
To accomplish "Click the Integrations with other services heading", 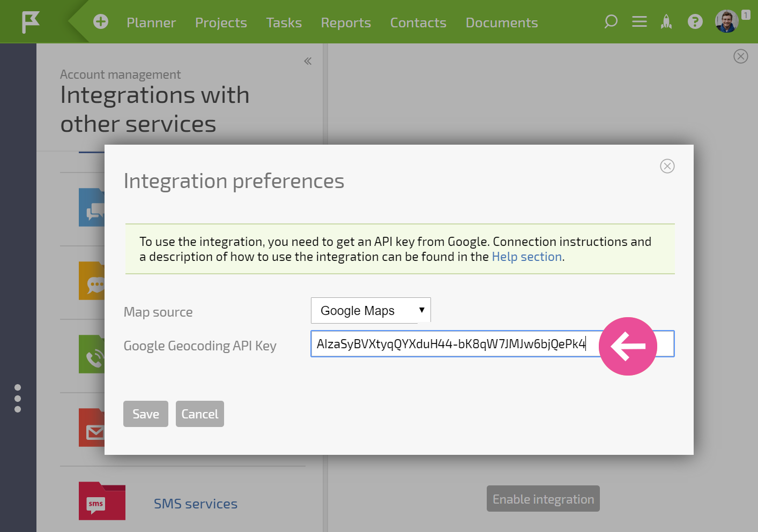I will pos(155,109).
